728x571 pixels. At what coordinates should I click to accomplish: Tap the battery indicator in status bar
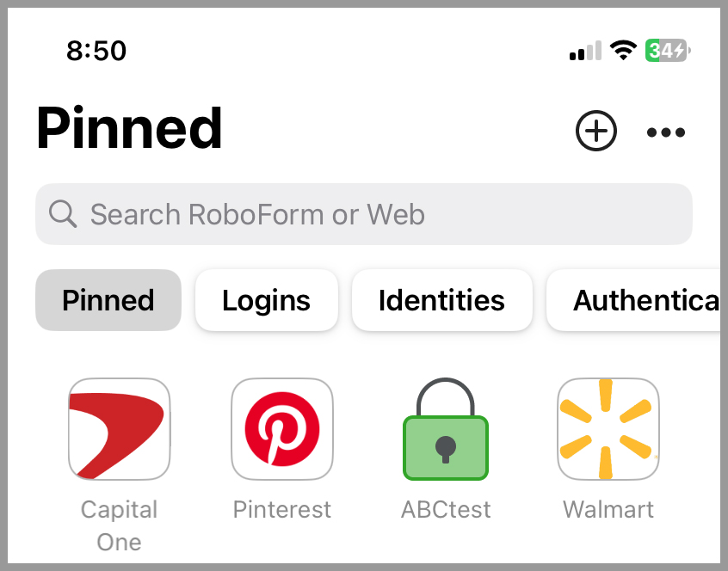pyautogui.click(x=668, y=50)
